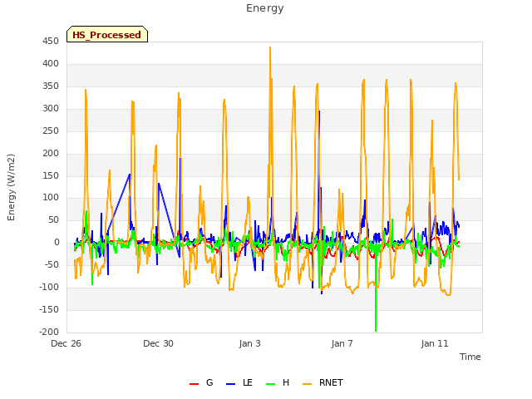Click the 300 y-axis tick label
This screenshot has height=399, width=532.
pyautogui.click(x=51, y=109)
